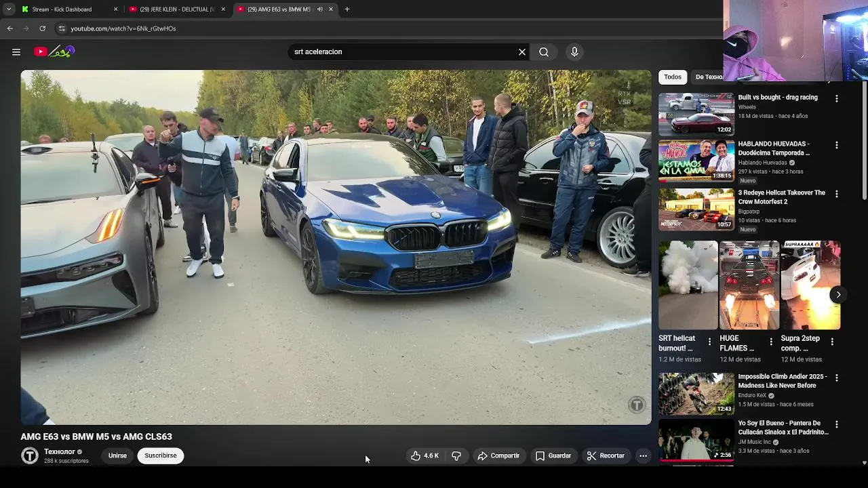Start voice search with the microphone icon

pos(574,52)
